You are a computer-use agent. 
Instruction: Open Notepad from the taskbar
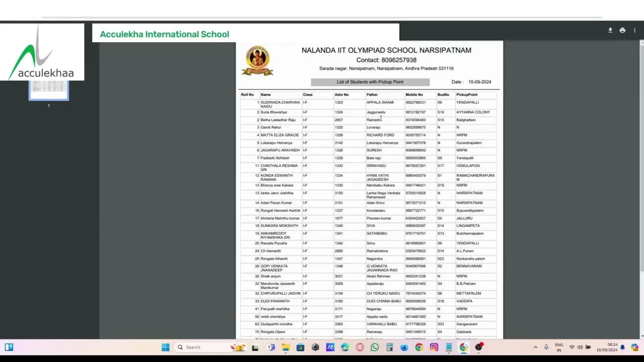tap(449, 347)
